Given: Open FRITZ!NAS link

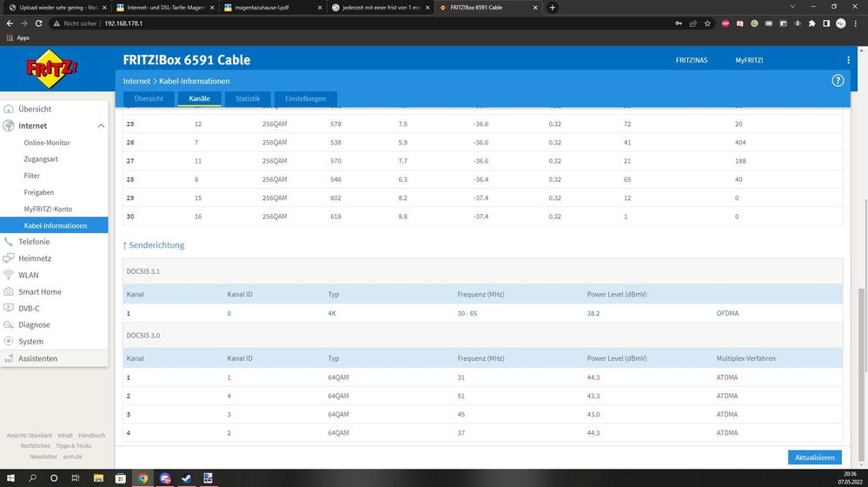Looking at the screenshot, I should click(x=692, y=60).
